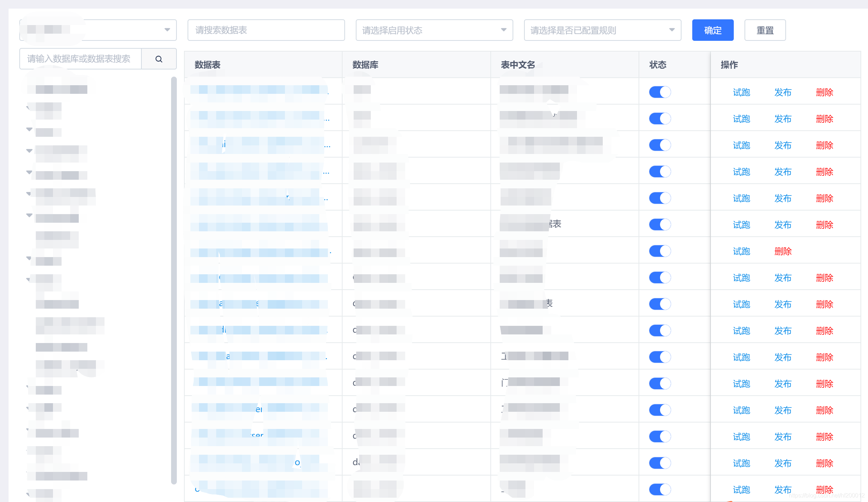The height and width of the screenshot is (502, 868).
Task: Collapse the second expandable tree node in sidebar
Action: coord(29,129)
